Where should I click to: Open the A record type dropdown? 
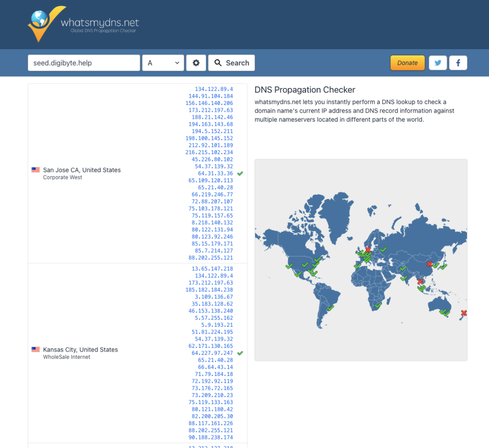[163, 63]
